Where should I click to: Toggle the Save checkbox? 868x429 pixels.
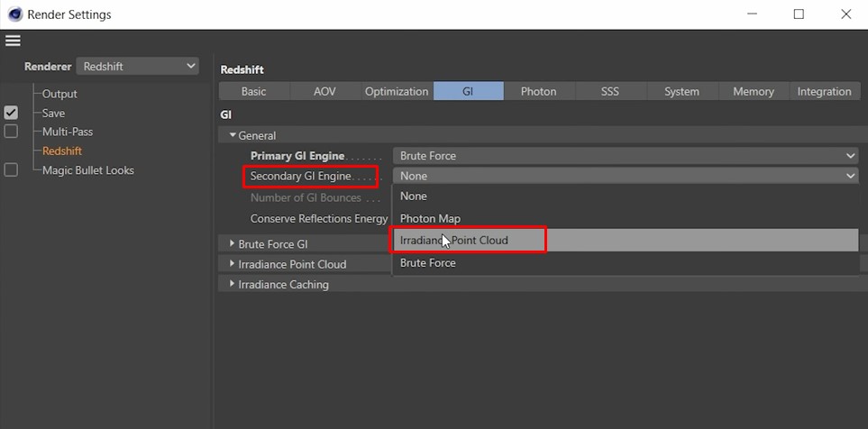pos(11,113)
